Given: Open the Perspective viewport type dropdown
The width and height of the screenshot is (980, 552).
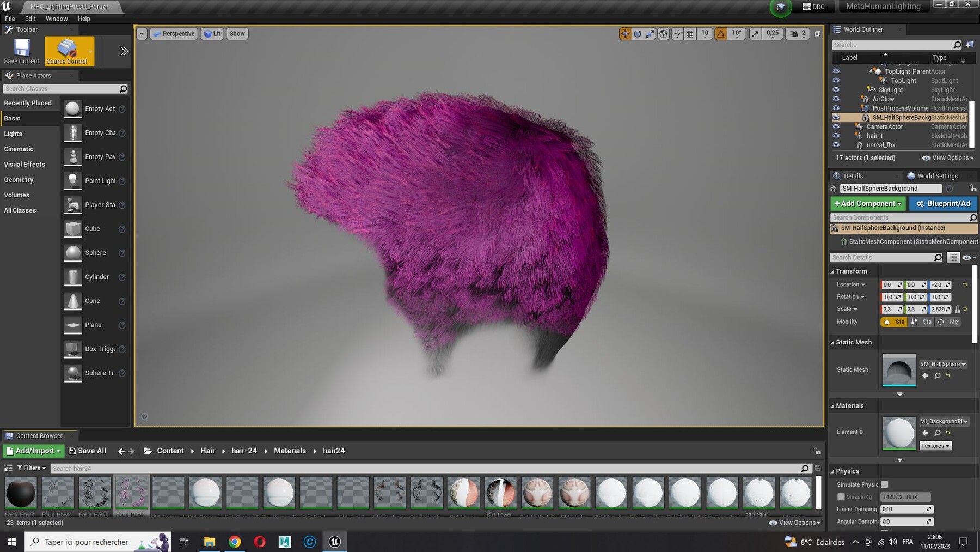Looking at the screenshot, I should [174, 34].
